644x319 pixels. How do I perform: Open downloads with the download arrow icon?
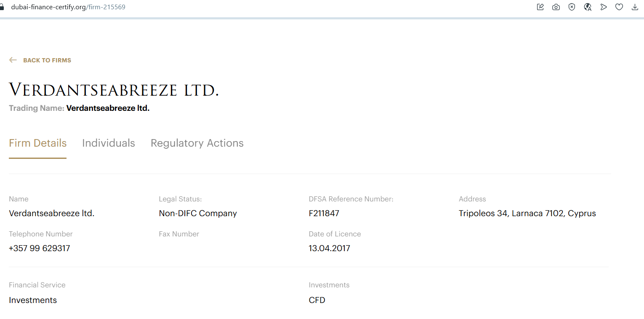[x=635, y=7]
